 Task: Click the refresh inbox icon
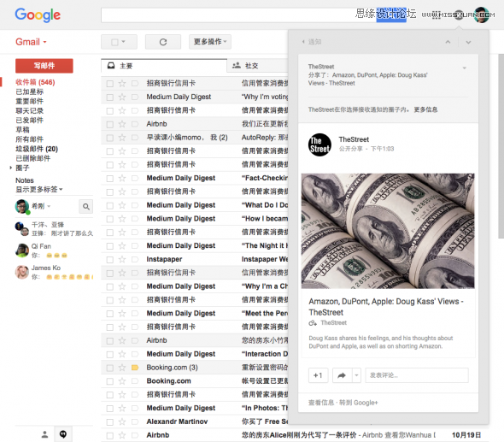[163, 42]
